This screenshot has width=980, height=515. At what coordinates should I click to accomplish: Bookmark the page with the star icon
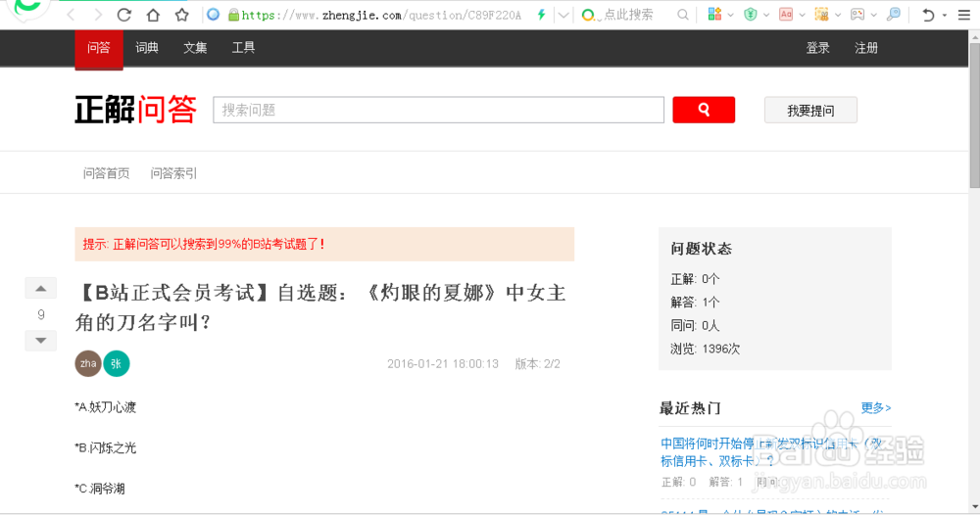[182, 15]
